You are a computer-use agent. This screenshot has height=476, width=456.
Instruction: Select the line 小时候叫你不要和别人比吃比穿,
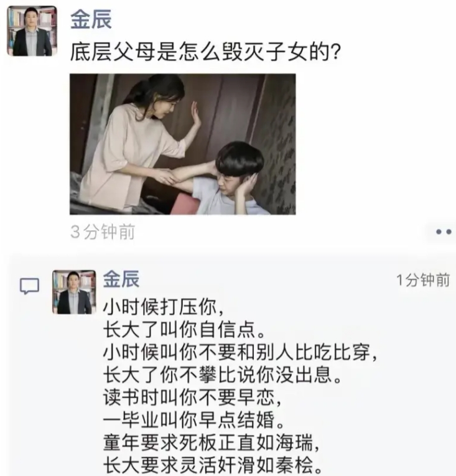[241, 352]
